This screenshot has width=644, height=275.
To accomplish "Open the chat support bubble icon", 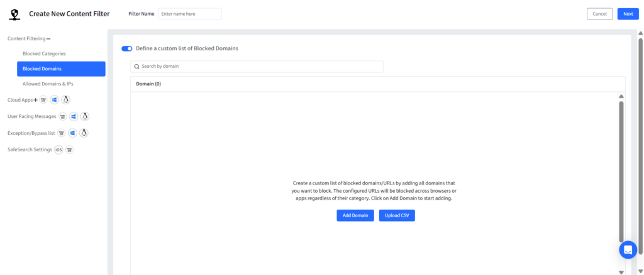I will (628, 250).
